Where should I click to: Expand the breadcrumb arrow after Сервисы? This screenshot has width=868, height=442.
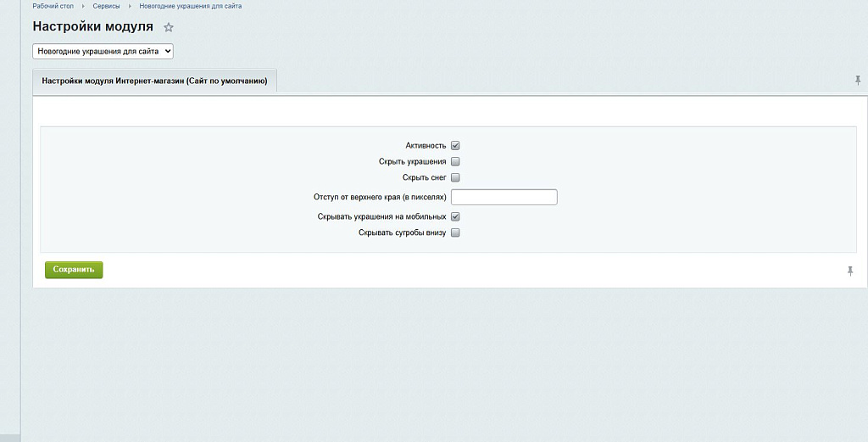(130, 7)
